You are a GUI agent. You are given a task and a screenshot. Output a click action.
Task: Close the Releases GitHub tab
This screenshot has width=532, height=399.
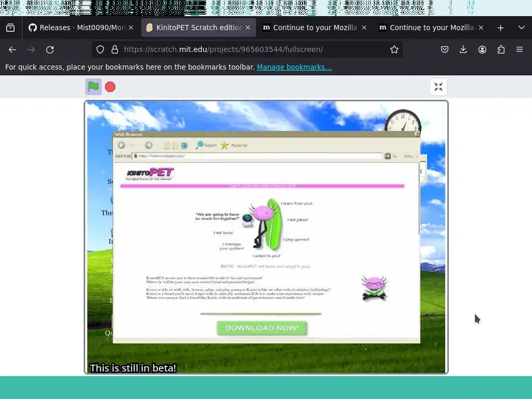[131, 28]
